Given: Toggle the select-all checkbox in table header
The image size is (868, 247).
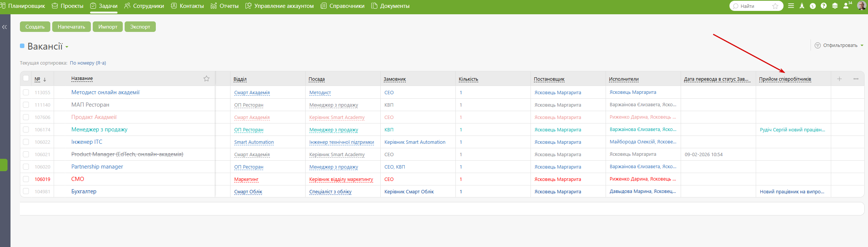Looking at the screenshot, I should [26, 78].
